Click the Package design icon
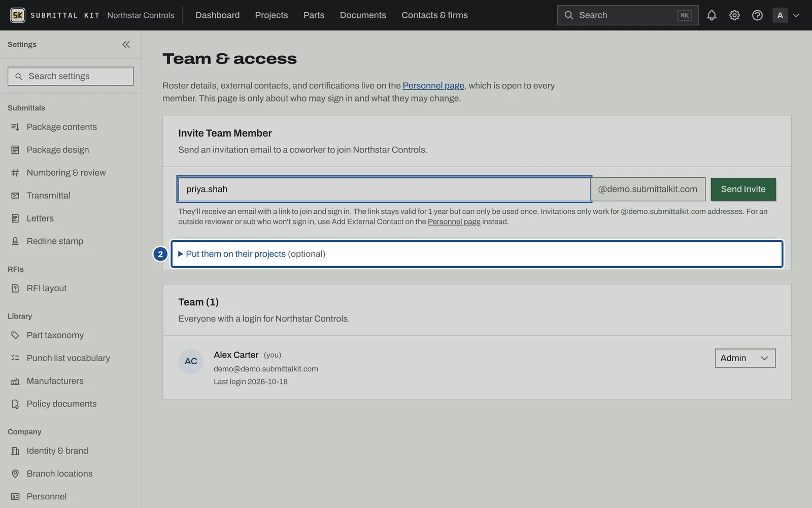 pyautogui.click(x=15, y=150)
